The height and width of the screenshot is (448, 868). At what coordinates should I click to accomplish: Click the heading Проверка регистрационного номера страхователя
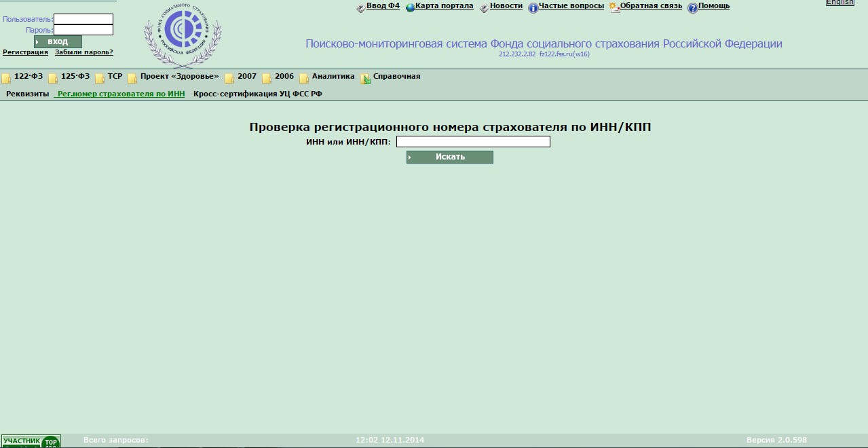(x=451, y=127)
